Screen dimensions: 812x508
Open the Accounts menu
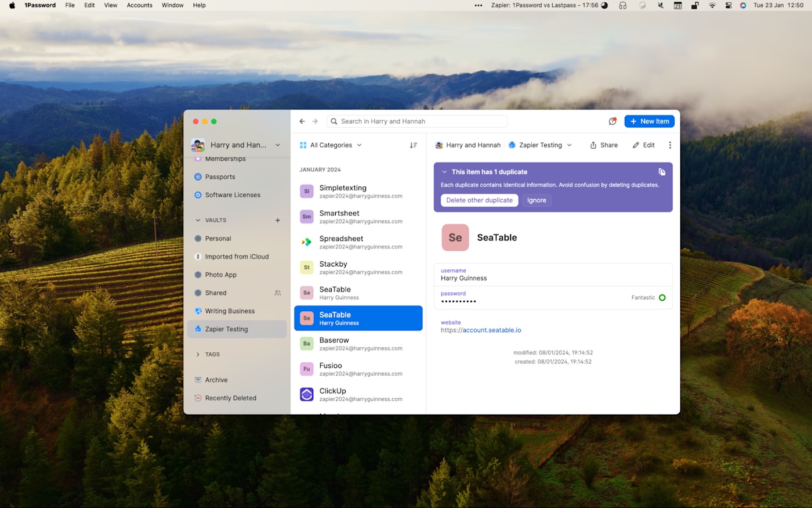click(x=140, y=5)
